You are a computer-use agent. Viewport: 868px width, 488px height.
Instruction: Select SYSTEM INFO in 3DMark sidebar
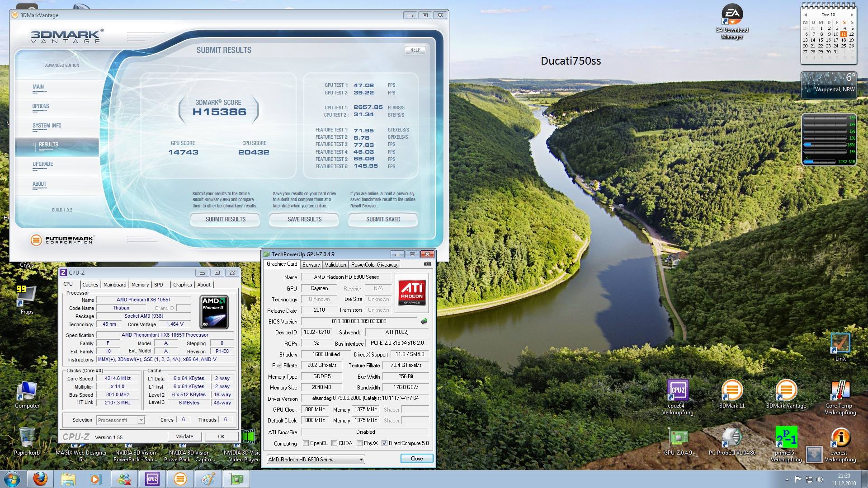[x=47, y=126]
